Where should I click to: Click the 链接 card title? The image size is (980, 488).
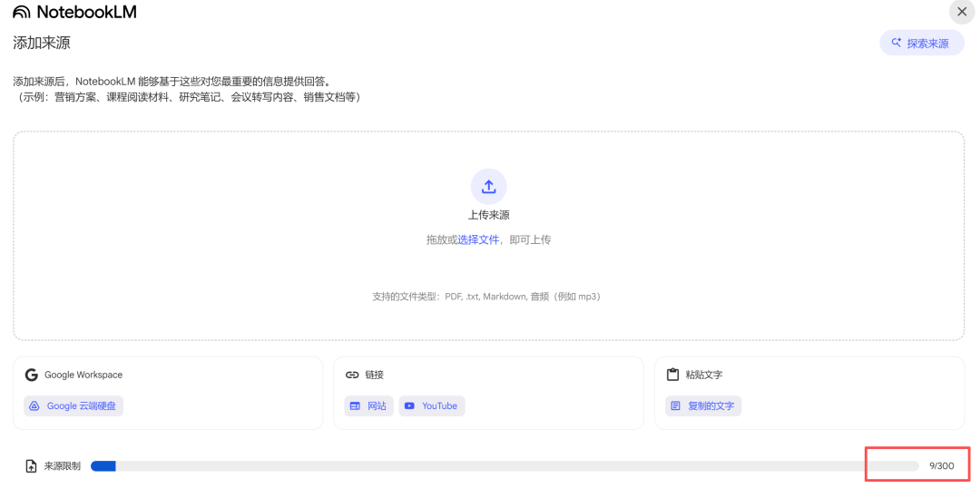pos(375,375)
